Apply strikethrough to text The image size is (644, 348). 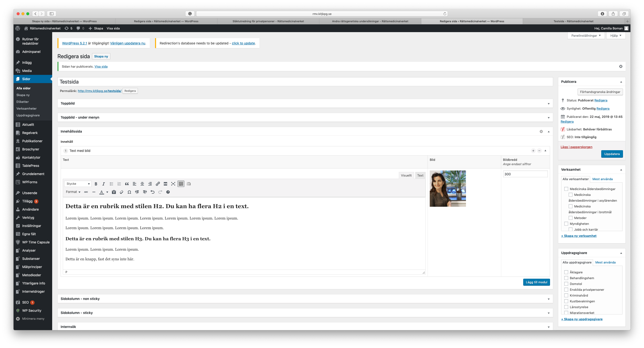point(86,192)
